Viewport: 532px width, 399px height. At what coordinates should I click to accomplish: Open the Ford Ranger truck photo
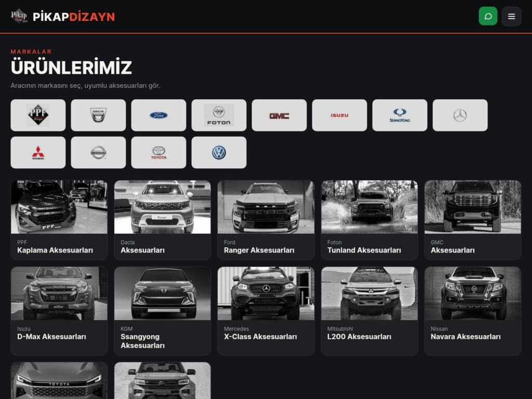pos(265,207)
